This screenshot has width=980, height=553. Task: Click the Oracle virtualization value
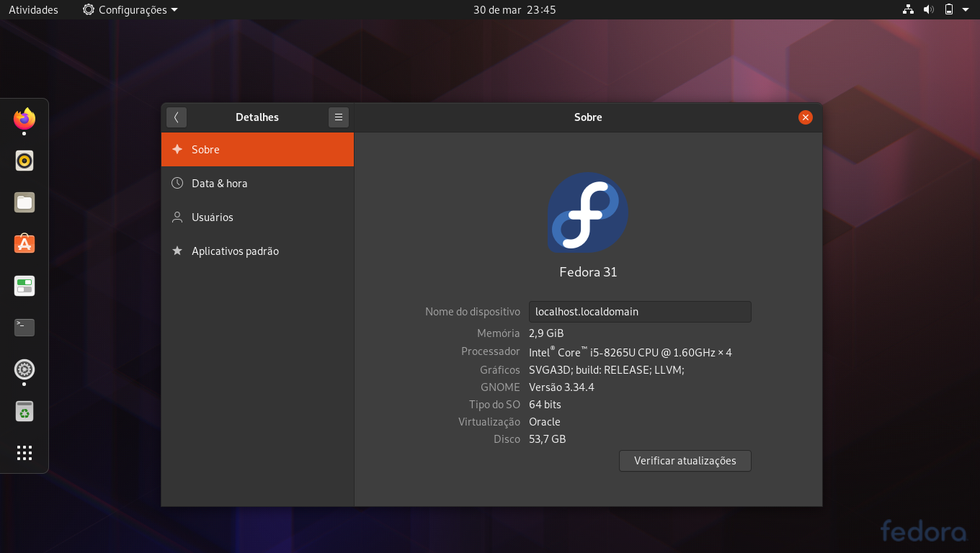(545, 422)
